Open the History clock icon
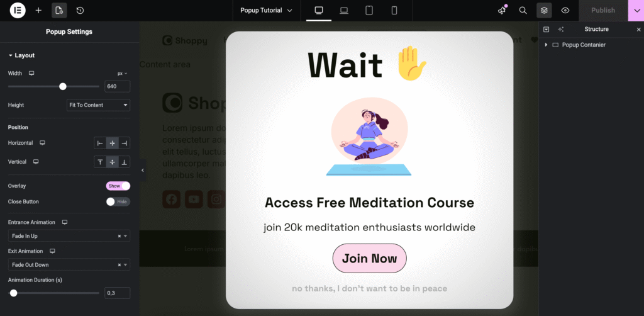This screenshot has width=644, height=316. (x=80, y=10)
